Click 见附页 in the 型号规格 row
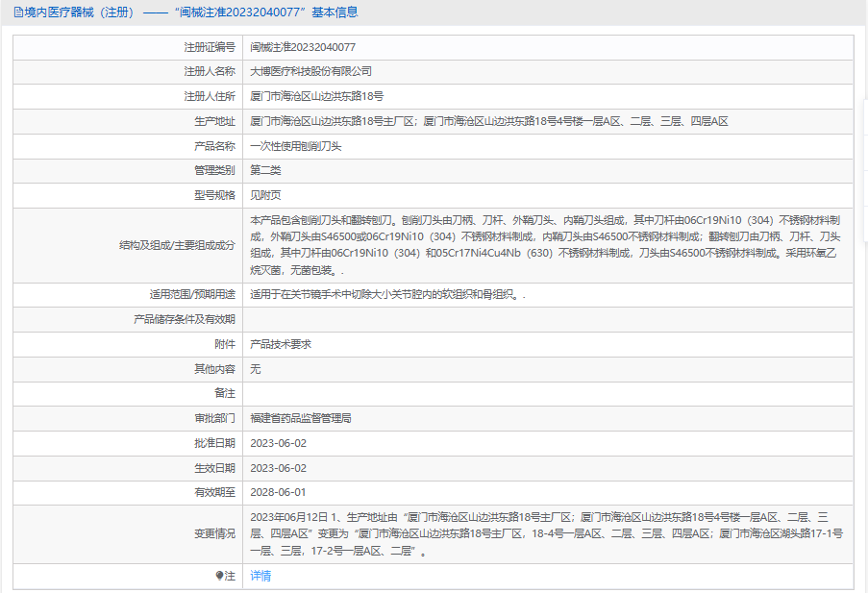This screenshot has width=868, height=593. point(265,195)
